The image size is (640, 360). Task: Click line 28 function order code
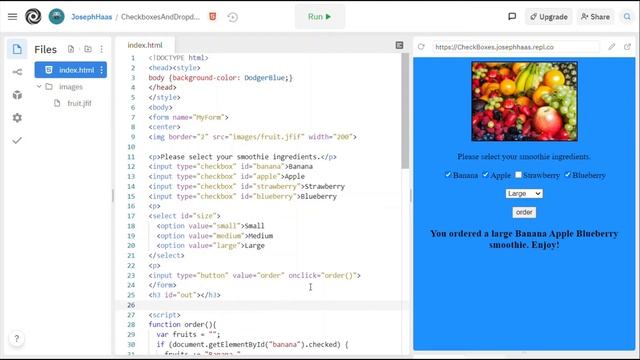(x=182, y=324)
